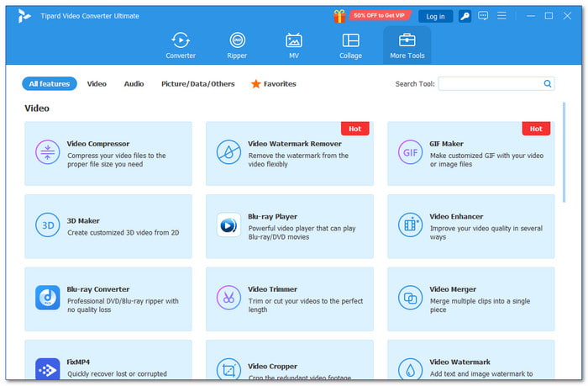Click the key register icon
The image size is (588, 386).
(x=465, y=16)
